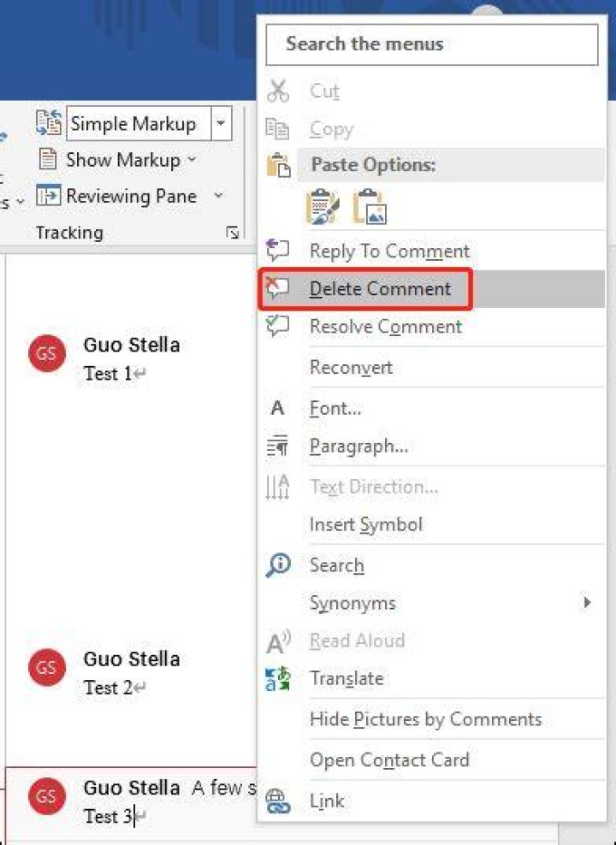Expand the Show Markup menu
Image resolution: width=616 pixels, height=845 pixels.
point(117,160)
